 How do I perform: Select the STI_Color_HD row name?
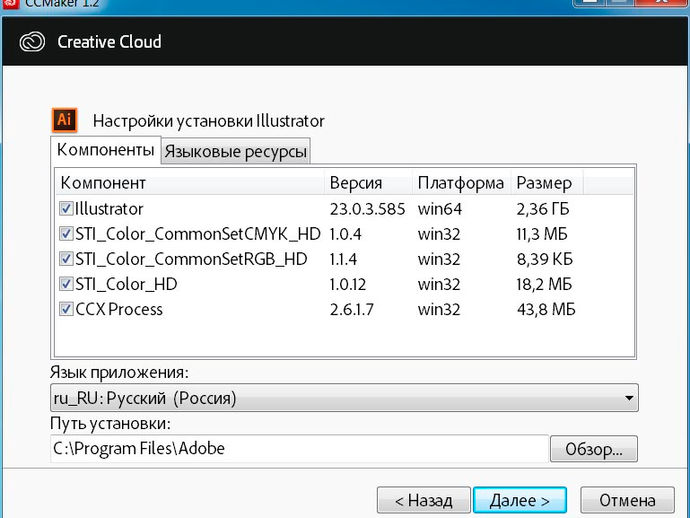pyautogui.click(x=126, y=284)
